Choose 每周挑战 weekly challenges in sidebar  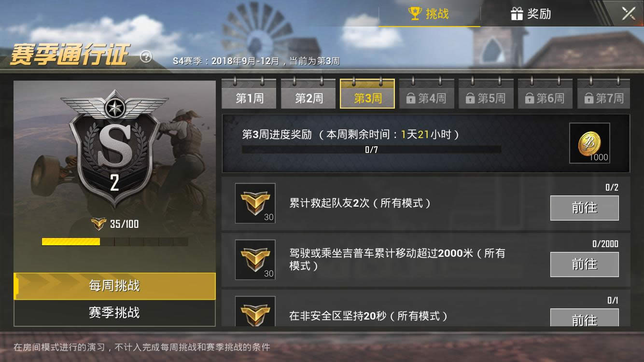click(114, 286)
